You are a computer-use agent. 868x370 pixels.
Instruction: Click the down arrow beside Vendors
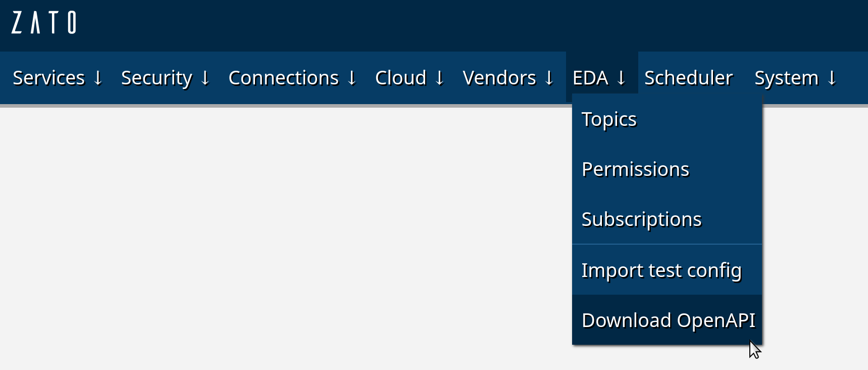549,78
